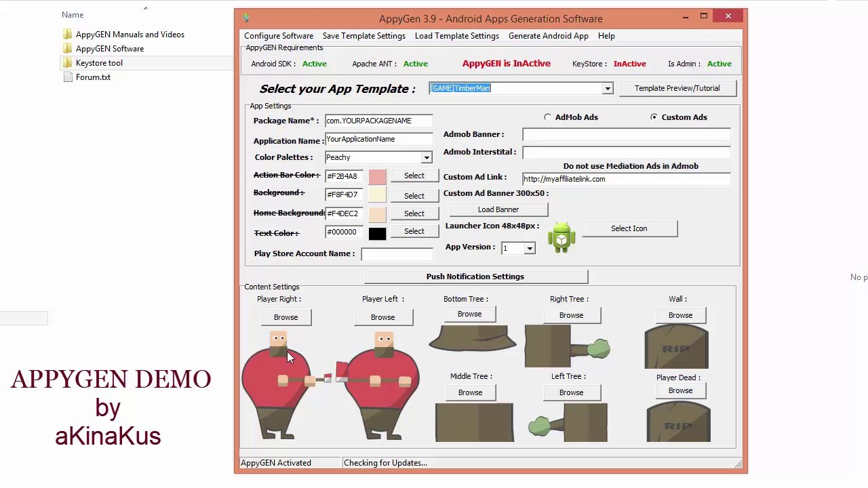868x488 pixels.
Task: Click the Name column header in Explorer
Action: [x=73, y=15]
